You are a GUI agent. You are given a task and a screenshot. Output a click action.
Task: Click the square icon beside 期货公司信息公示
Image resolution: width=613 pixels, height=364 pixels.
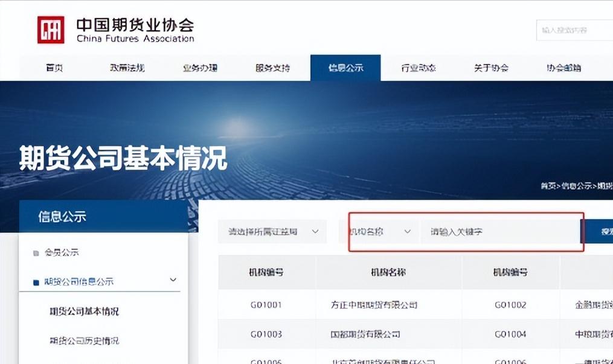click(37, 280)
